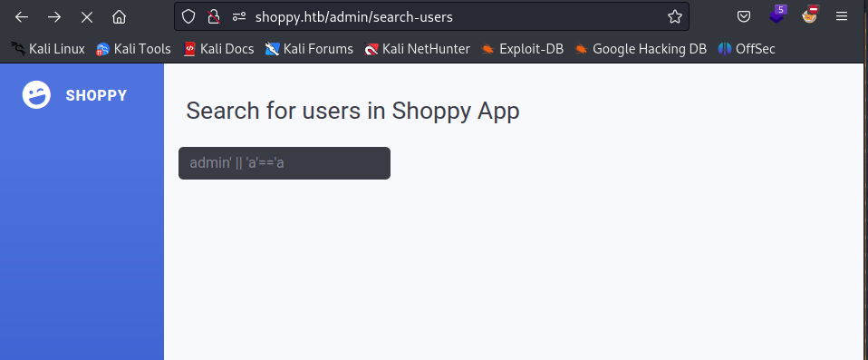Click the SHOPPY sidebar brand text
Image resolution: width=868 pixels, height=360 pixels.
coord(96,95)
